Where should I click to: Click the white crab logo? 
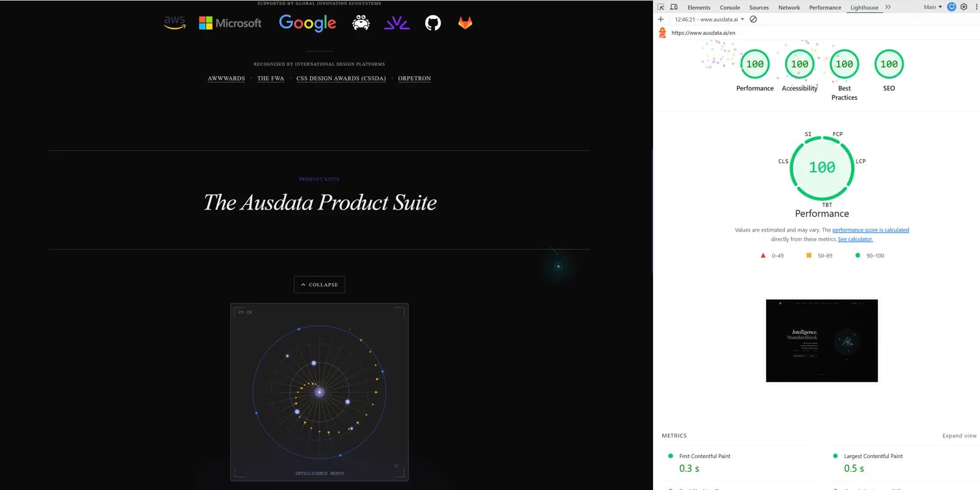pos(361,23)
